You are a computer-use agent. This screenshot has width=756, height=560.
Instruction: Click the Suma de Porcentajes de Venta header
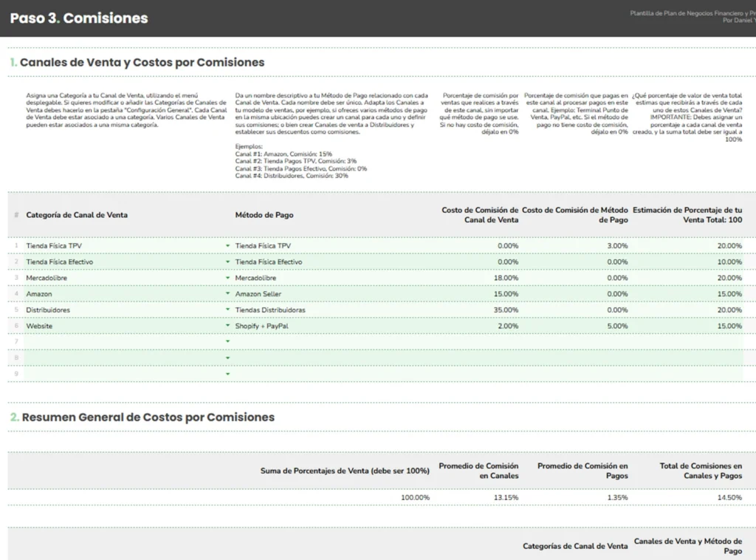coord(345,471)
